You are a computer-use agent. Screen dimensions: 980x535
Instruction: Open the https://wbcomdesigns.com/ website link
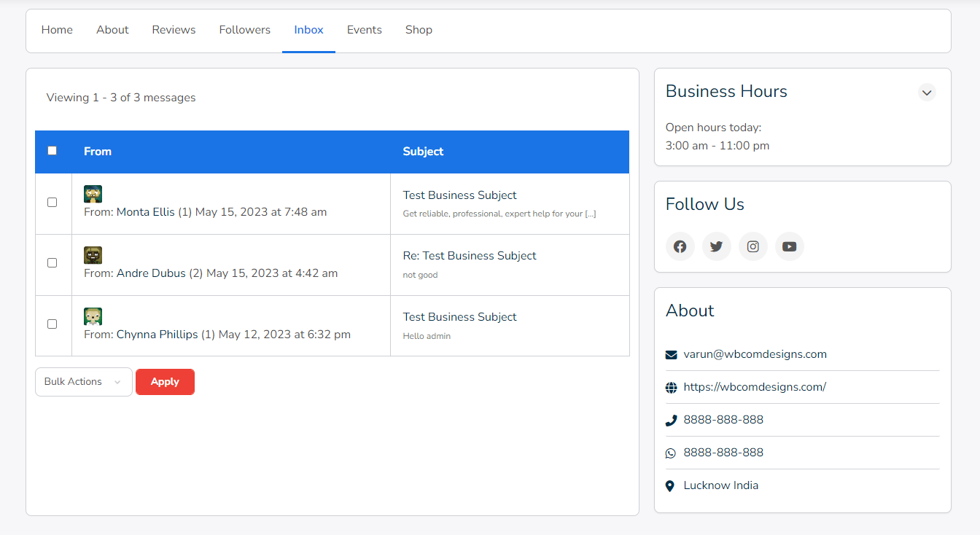point(754,387)
